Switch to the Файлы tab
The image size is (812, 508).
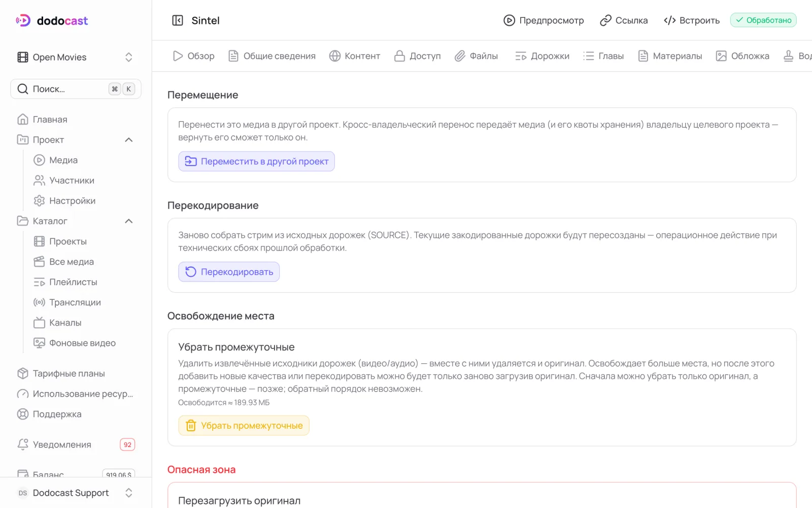point(476,56)
